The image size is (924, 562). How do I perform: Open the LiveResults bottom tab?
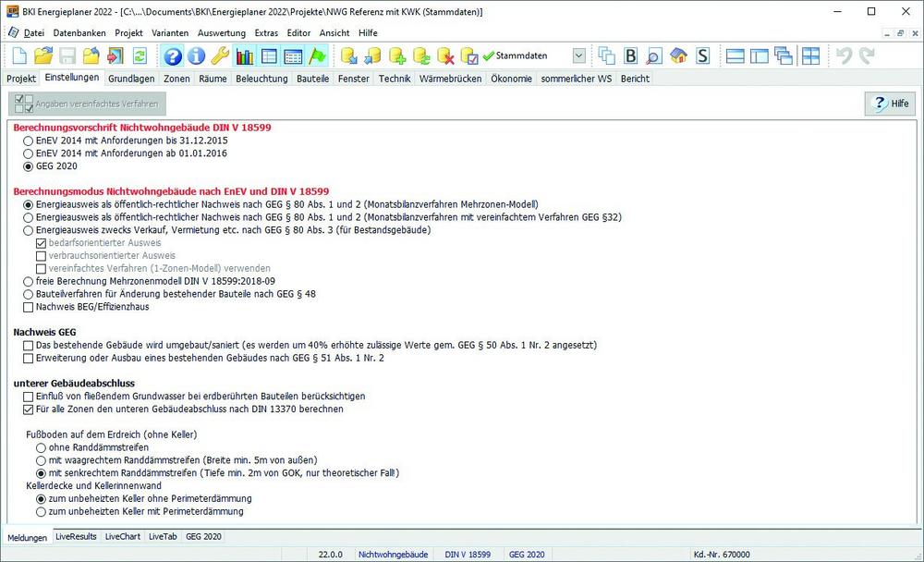coord(76,537)
